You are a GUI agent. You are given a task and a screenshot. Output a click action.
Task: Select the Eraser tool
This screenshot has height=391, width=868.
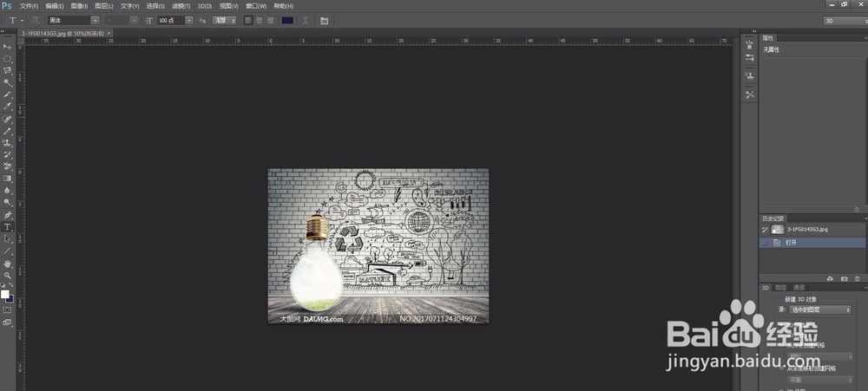click(x=8, y=166)
